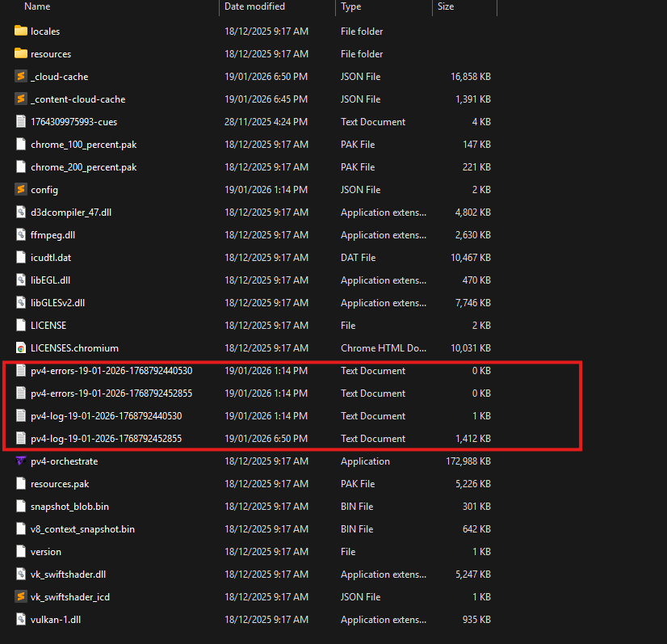This screenshot has height=644, width=667.
Task: Click the pv4-log 1,412 KB file icon
Action: tap(21, 438)
